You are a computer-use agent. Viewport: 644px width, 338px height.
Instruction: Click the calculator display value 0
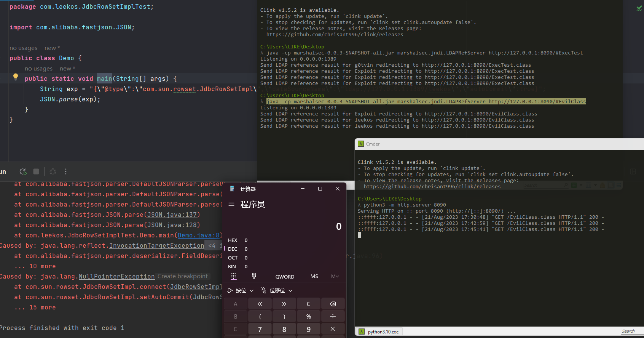point(339,226)
